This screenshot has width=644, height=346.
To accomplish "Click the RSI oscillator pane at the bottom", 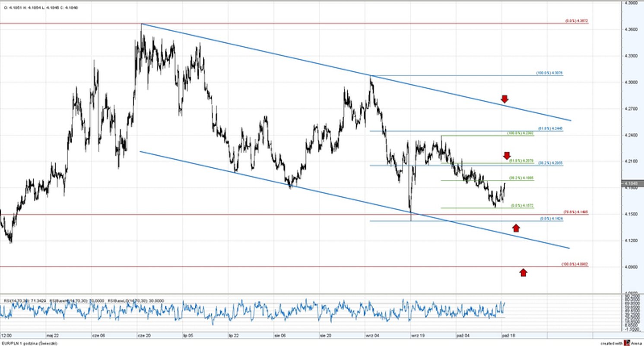I will click(259, 311).
